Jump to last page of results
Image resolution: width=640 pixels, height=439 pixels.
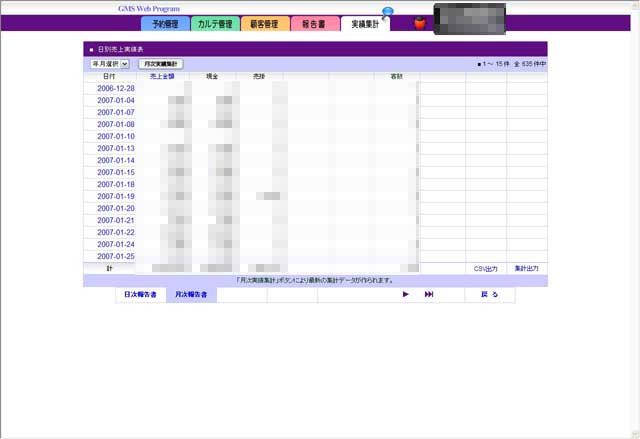click(x=429, y=295)
